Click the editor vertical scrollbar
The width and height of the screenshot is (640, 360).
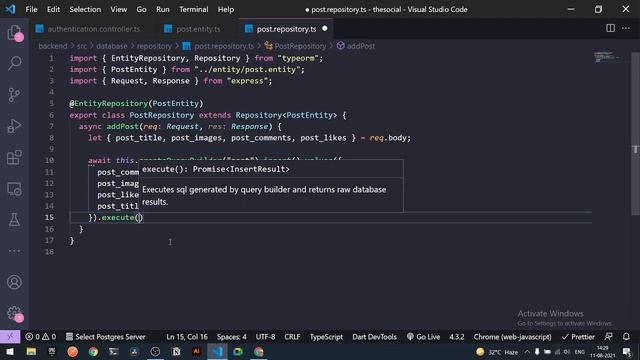click(635, 133)
